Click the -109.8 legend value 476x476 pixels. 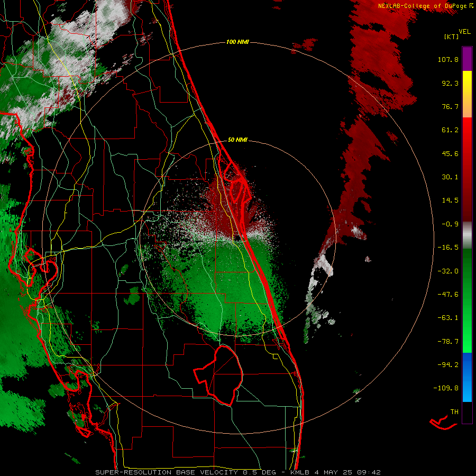(446, 388)
